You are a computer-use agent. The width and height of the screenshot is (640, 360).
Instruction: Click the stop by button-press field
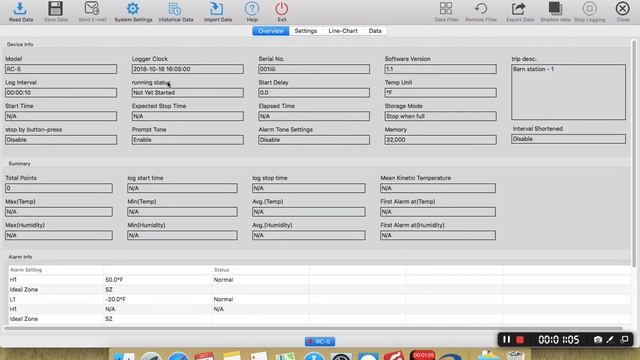[x=61, y=140]
